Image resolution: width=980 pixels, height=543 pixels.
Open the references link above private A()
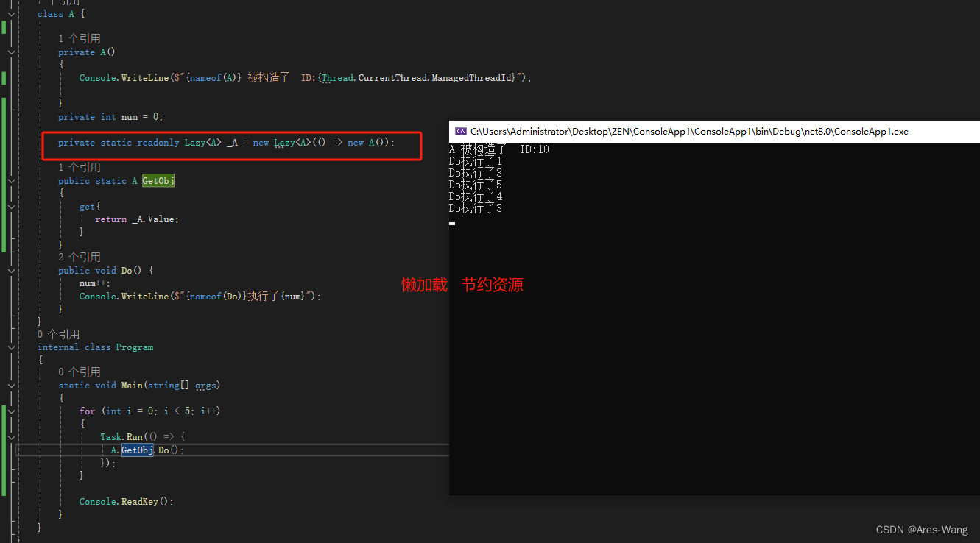click(80, 39)
